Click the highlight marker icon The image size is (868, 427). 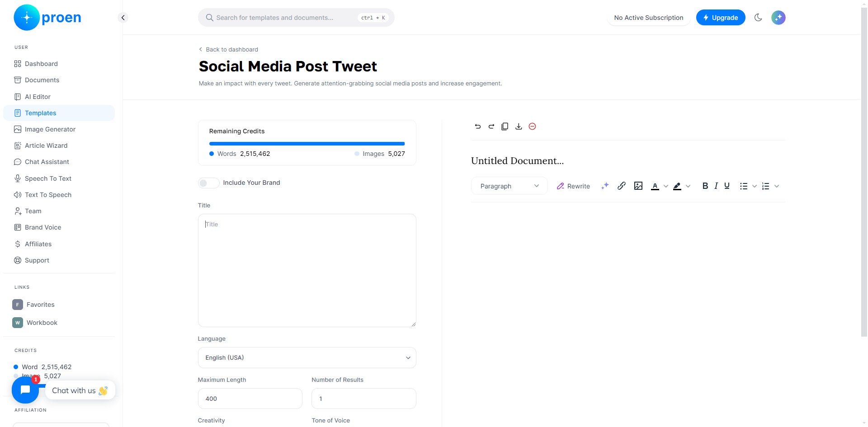677,186
